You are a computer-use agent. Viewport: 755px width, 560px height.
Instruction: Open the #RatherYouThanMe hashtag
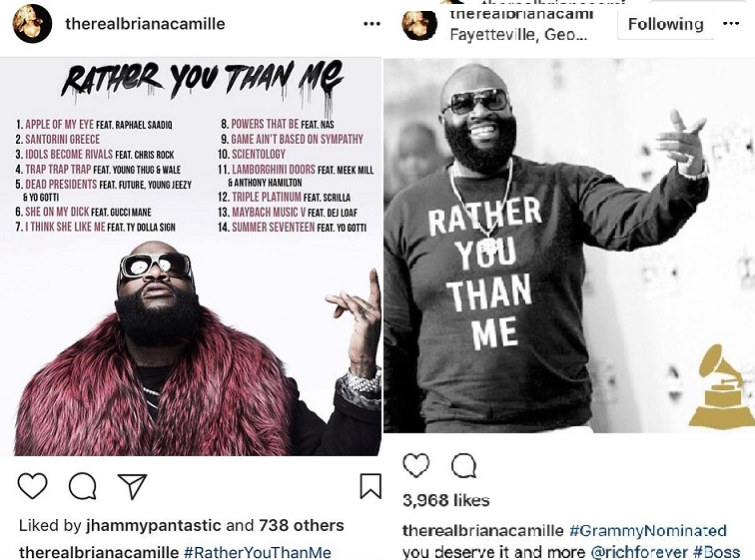(257, 552)
